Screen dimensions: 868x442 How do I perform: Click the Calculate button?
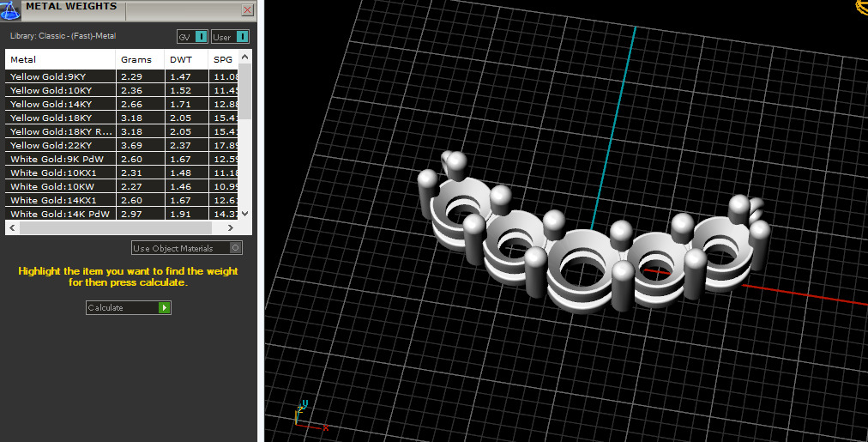click(x=129, y=307)
